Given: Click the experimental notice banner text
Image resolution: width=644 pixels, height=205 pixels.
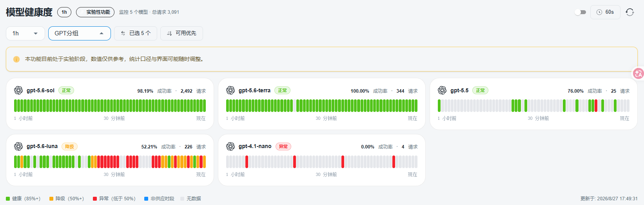Looking at the screenshot, I should tap(115, 59).
